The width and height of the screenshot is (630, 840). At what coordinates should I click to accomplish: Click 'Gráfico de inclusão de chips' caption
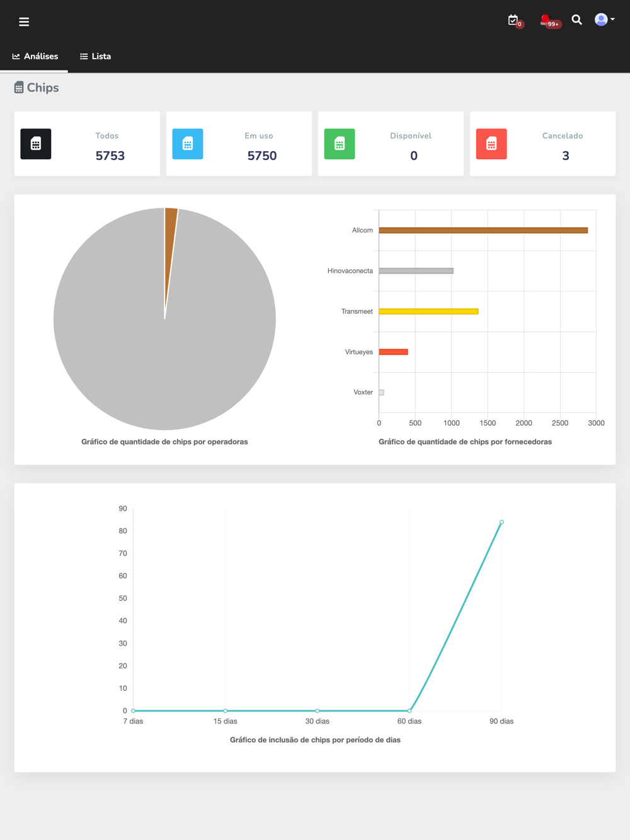pyautogui.click(x=315, y=740)
